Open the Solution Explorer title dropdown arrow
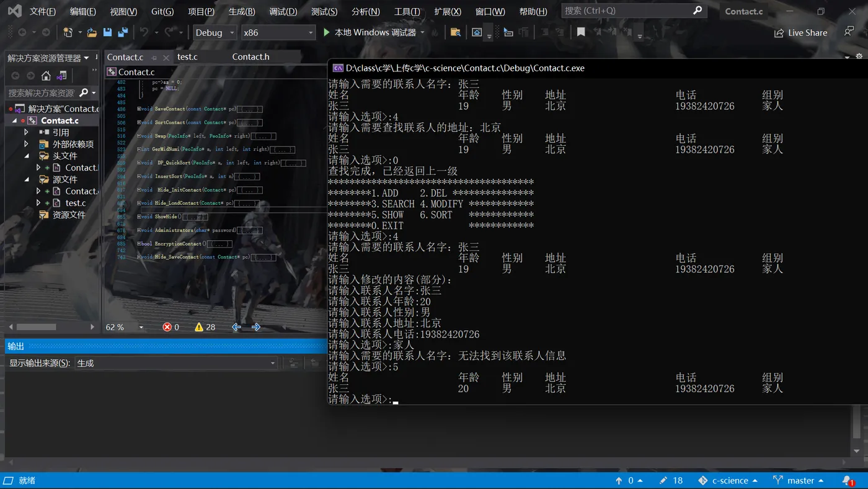Viewport: 868px width, 489px height. pos(86,58)
